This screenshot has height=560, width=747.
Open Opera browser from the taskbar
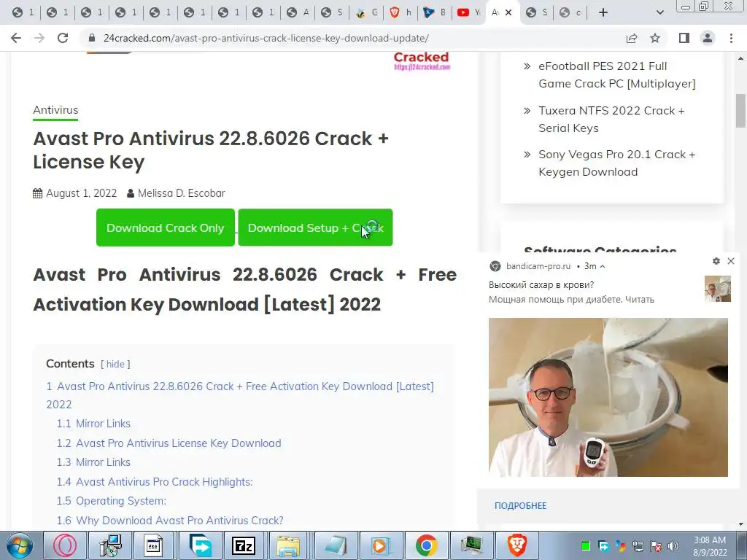(65, 545)
